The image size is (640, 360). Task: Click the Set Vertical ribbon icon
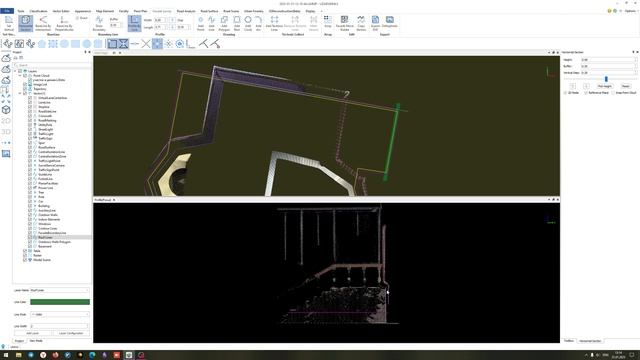(9, 23)
